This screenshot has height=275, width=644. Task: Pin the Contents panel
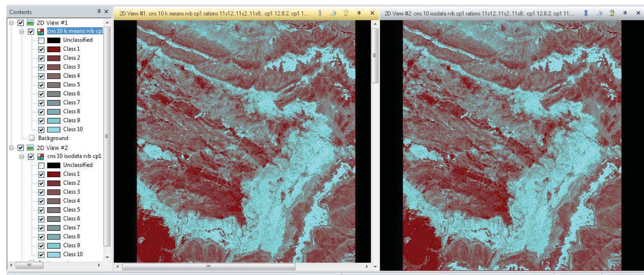[99, 12]
